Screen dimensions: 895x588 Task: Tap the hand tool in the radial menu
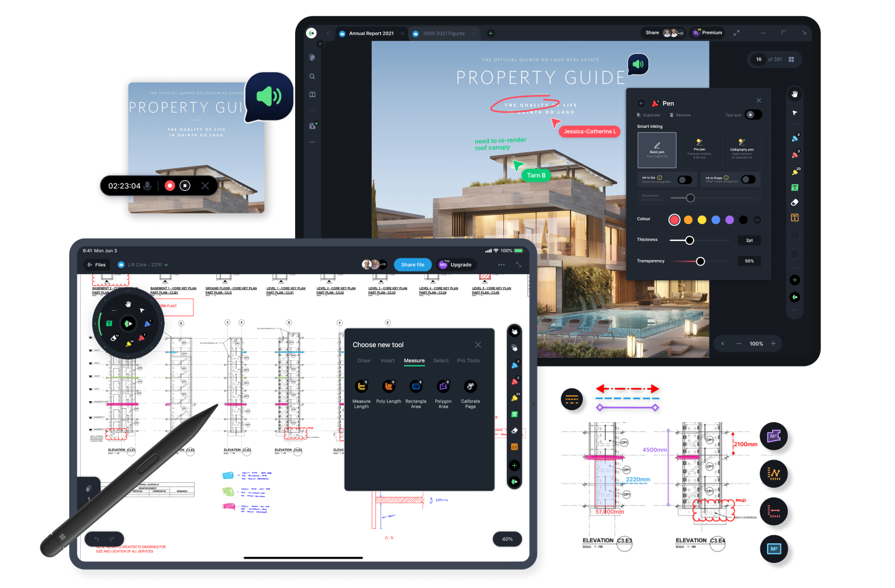point(129,304)
